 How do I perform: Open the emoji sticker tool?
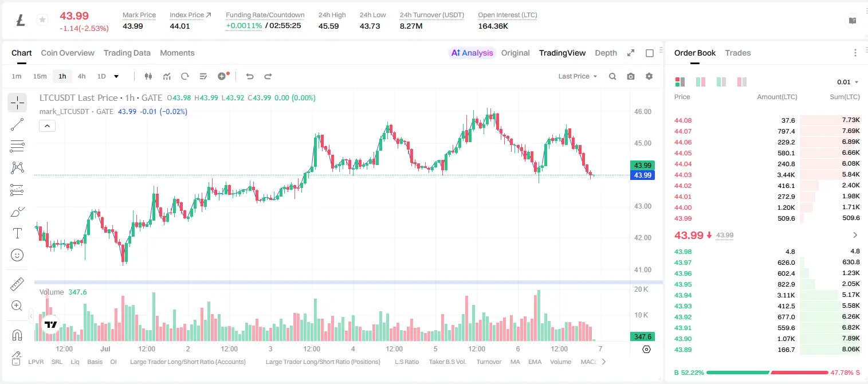17,255
